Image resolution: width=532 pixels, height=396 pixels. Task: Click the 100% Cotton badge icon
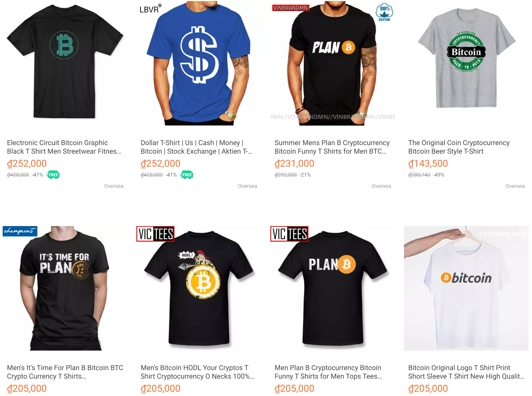click(x=384, y=13)
